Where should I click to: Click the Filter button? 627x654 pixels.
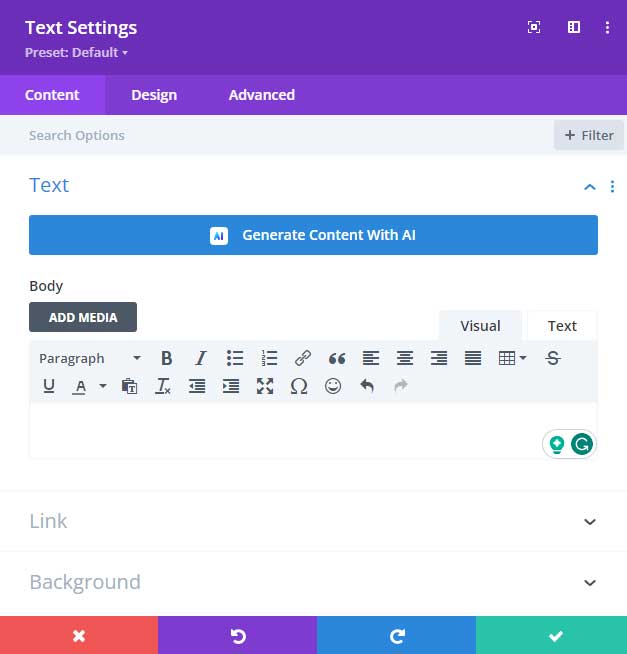tap(589, 135)
